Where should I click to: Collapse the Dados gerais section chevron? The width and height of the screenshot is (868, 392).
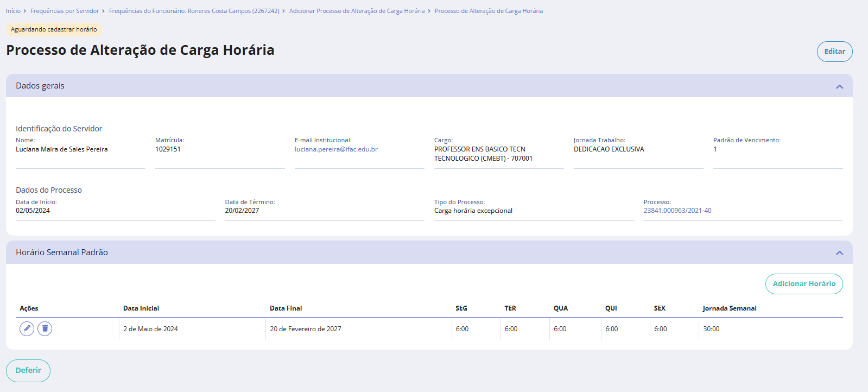pyautogui.click(x=839, y=86)
